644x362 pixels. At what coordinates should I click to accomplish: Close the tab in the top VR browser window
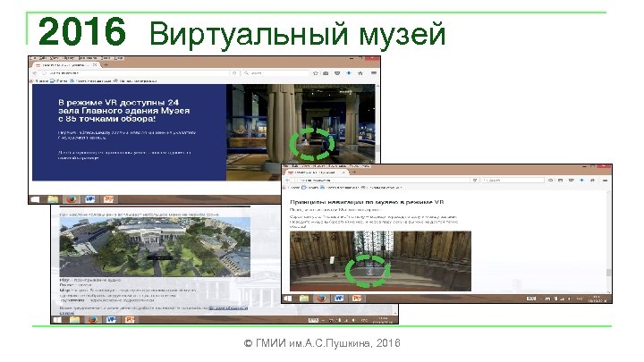pyautogui.click(x=95, y=65)
